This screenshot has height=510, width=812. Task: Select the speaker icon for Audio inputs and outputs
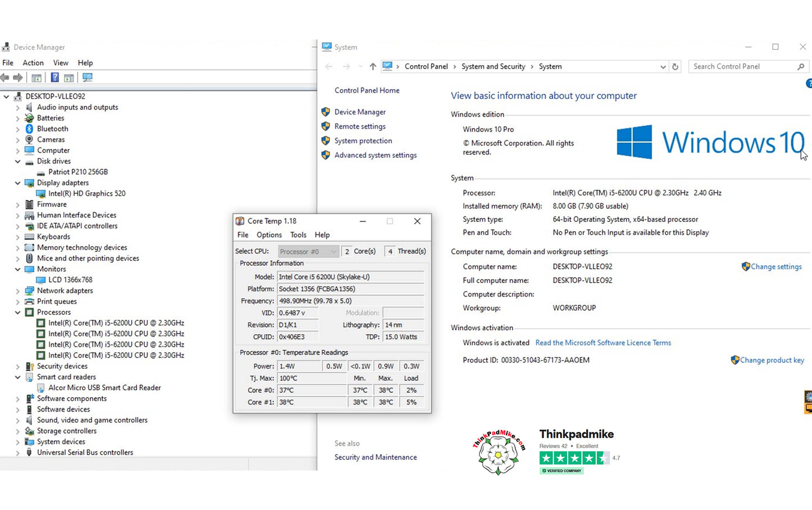pyautogui.click(x=29, y=107)
